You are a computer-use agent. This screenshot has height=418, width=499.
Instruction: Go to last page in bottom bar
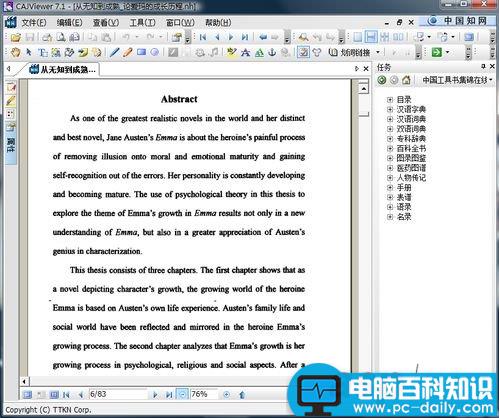click(x=169, y=395)
